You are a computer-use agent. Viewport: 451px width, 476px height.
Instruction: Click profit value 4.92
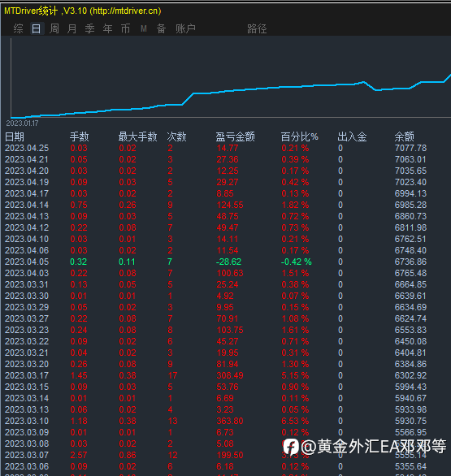pos(225,296)
